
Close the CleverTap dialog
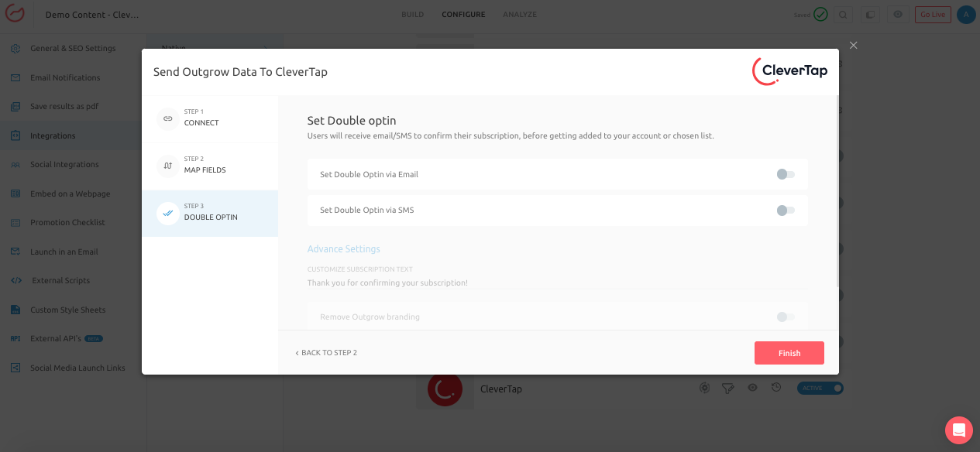point(853,45)
